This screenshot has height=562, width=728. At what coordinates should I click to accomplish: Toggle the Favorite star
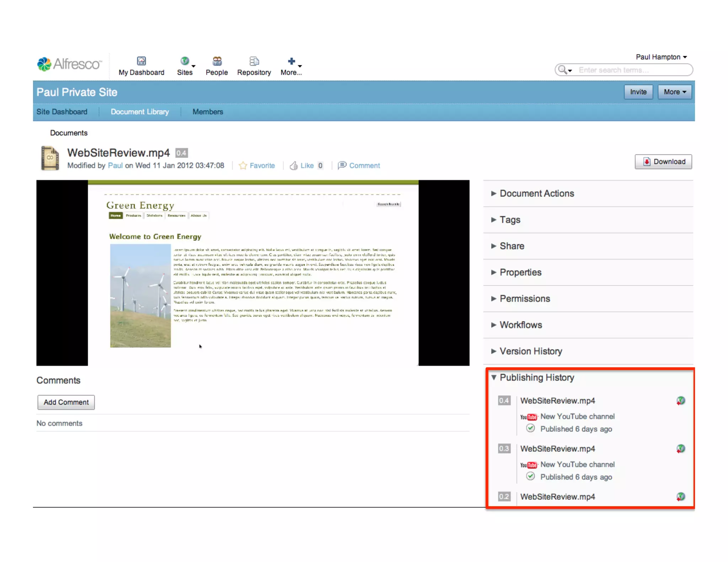[243, 166]
